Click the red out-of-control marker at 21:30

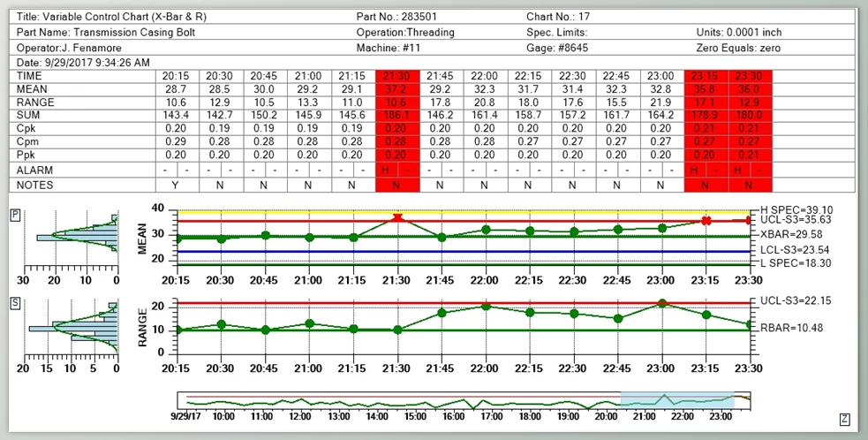397,217
